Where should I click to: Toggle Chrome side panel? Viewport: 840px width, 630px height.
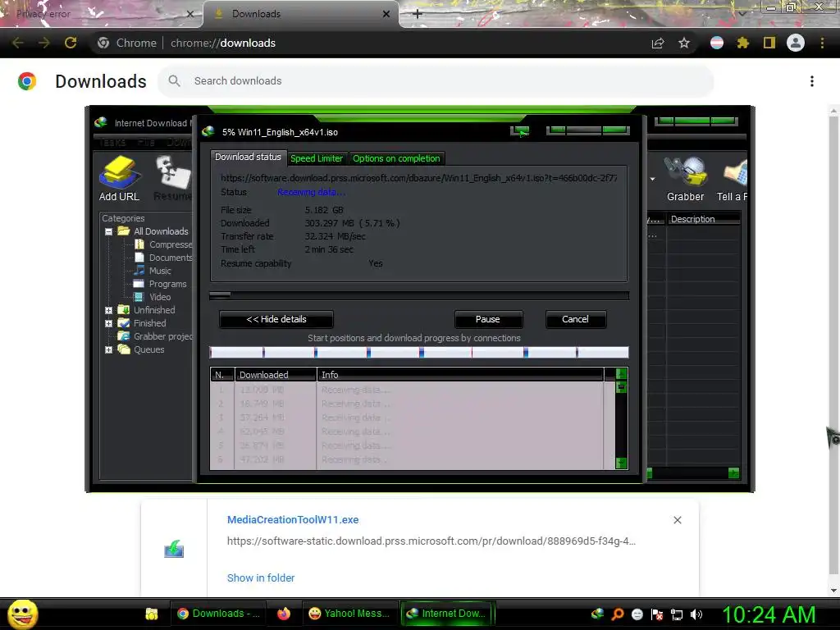[x=769, y=43]
